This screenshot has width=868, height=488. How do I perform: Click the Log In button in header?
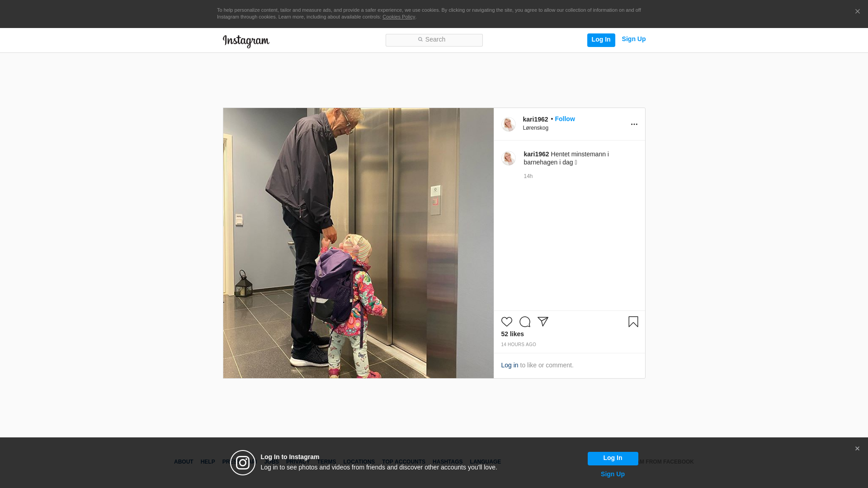tap(601, 40)
